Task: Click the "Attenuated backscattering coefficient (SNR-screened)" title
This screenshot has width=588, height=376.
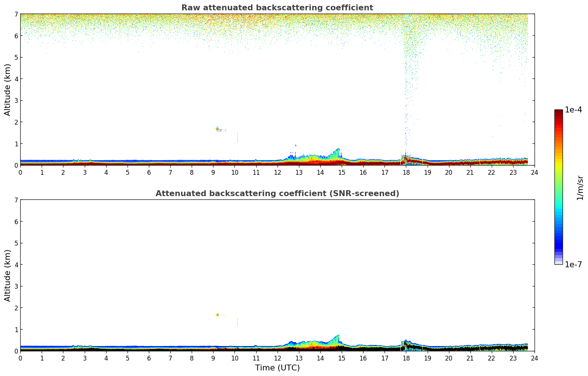Action: (277, 194)
